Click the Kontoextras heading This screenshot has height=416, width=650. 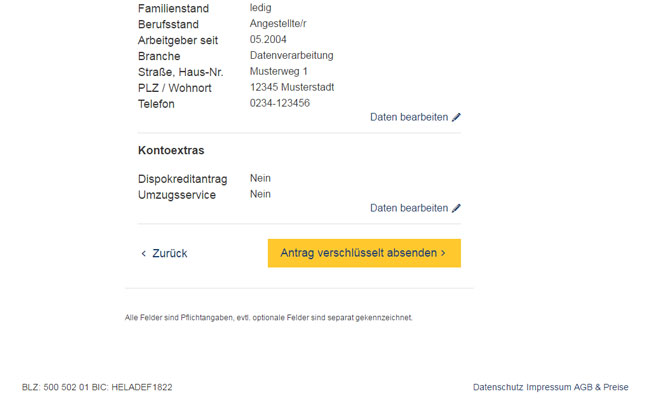[171, 150]
